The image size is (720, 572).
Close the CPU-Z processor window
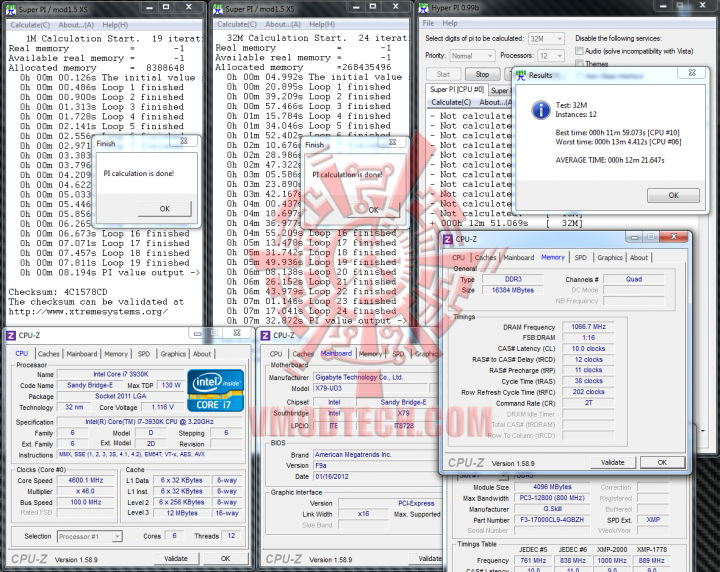click(x=237, y=333)
